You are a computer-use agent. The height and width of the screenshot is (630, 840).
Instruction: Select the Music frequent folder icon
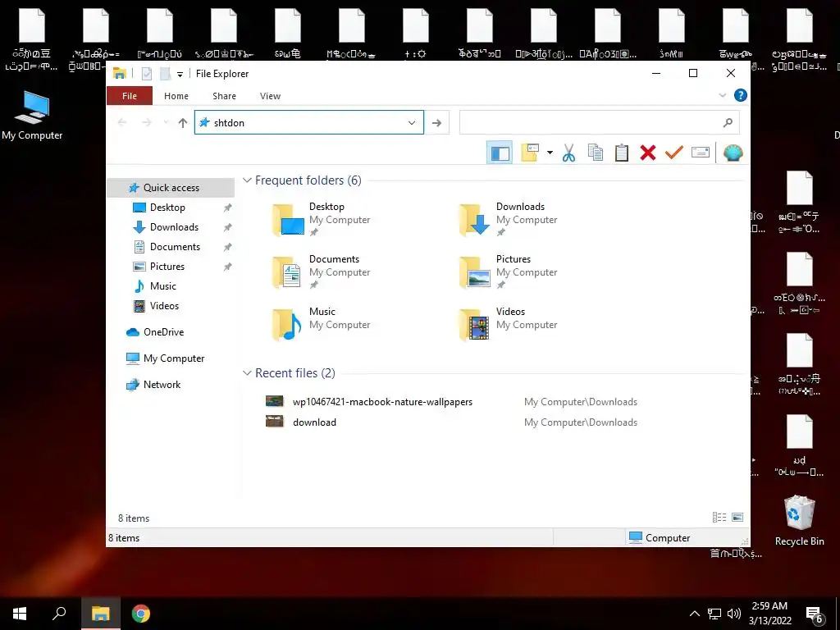288,325
